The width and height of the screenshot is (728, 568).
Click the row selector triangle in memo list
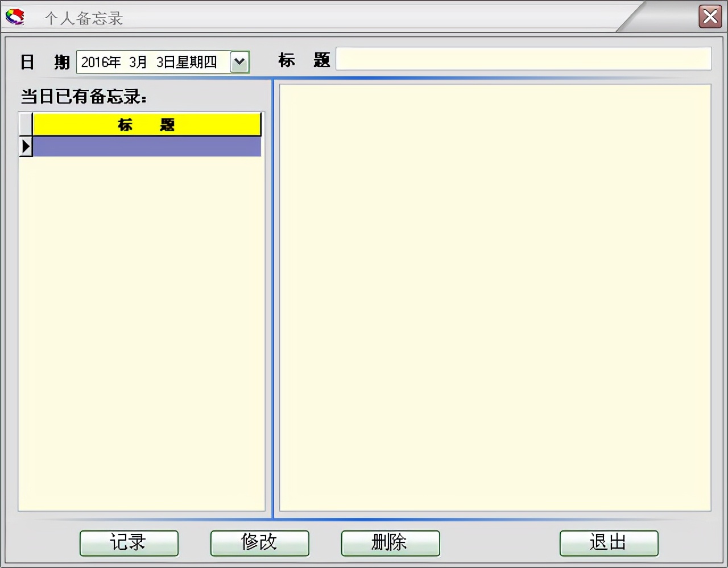click(x=25, y=146)
